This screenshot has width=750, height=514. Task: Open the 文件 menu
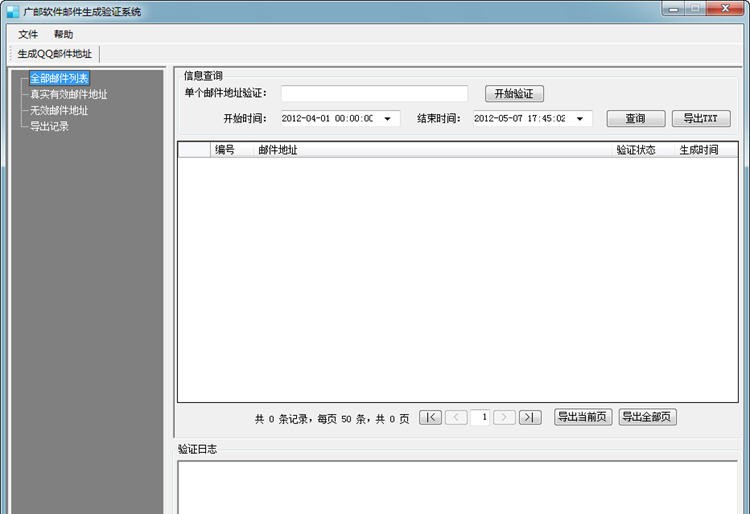[x=28, y=34]
